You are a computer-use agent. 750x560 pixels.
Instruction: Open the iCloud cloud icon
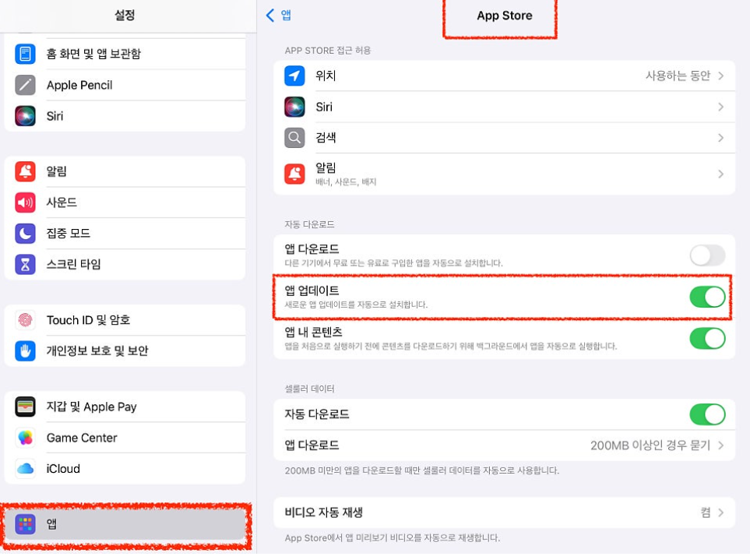[25, 469]
